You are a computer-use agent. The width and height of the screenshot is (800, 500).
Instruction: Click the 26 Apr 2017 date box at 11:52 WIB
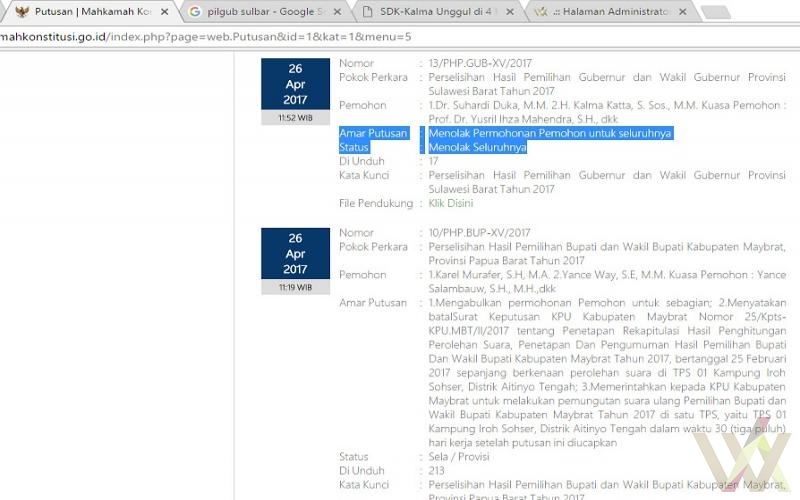[x=295, y=85]
